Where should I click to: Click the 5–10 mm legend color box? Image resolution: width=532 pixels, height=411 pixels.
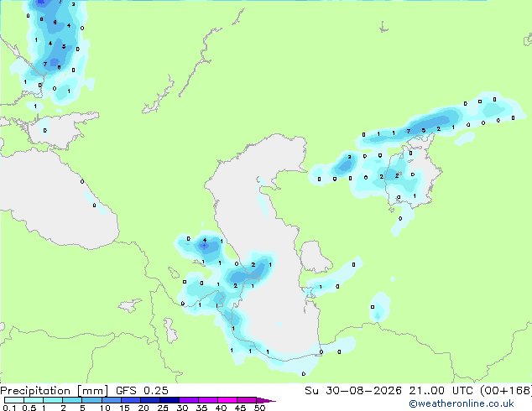pyautogui.click(x=91, y=400)
